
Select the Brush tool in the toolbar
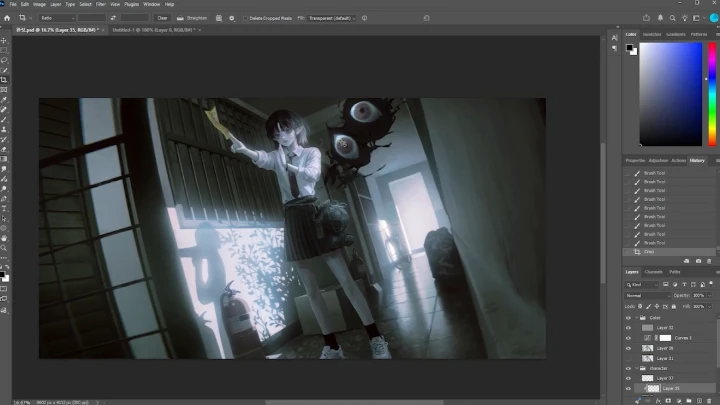click(4, 119)
